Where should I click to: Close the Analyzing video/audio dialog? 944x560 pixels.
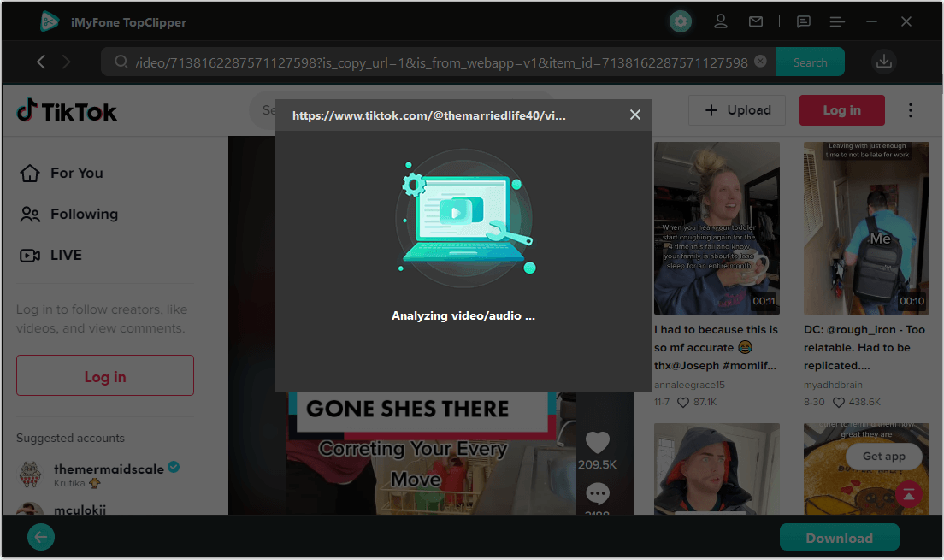634,115
